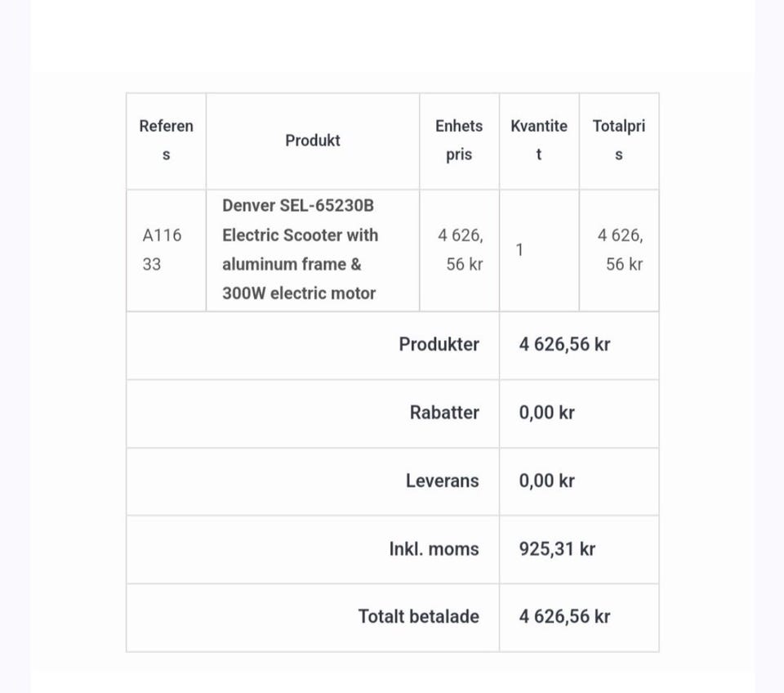
Task: Click the Totalpris column header
Action: [618, 141]
